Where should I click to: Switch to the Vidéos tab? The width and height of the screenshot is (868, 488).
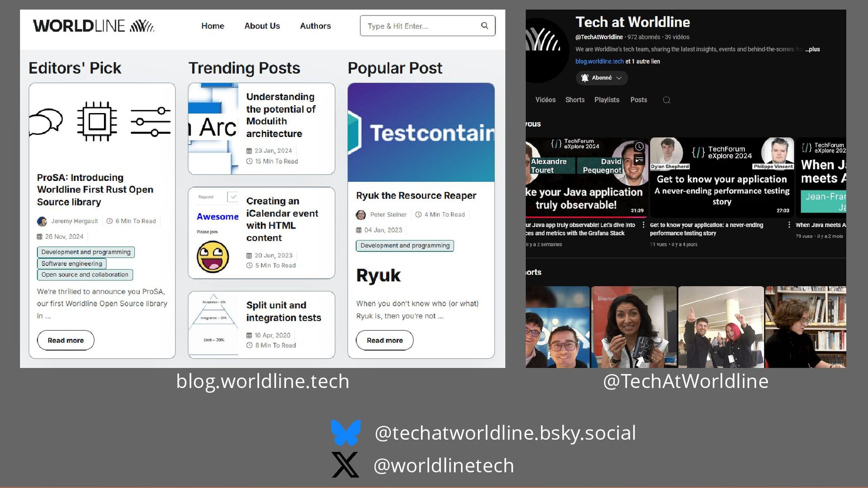pos(545,100)
